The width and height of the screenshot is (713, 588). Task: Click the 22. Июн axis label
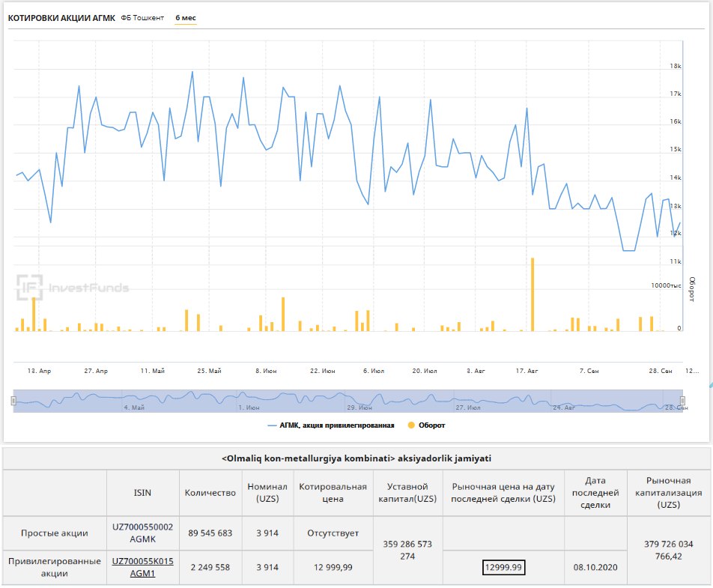click(x=322, y=371)
